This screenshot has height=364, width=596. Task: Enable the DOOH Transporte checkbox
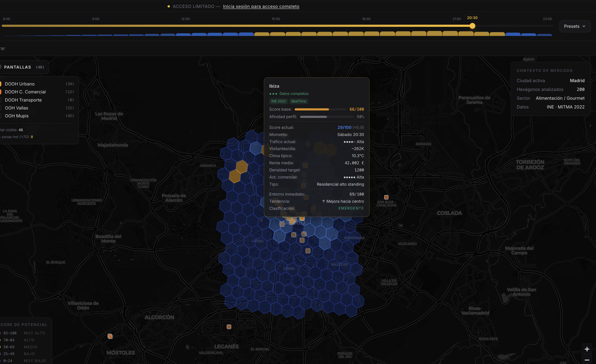[0, 100]
